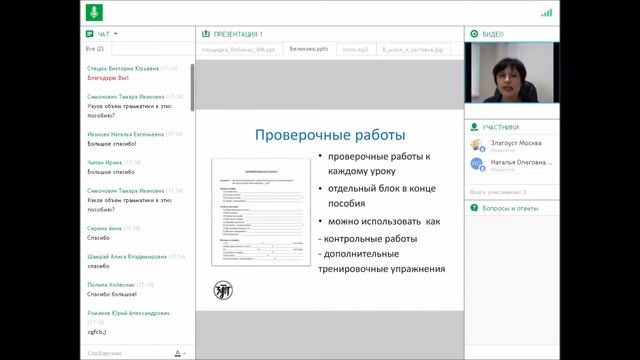Click the 'контрольные работы' slide line

[368, 239]
